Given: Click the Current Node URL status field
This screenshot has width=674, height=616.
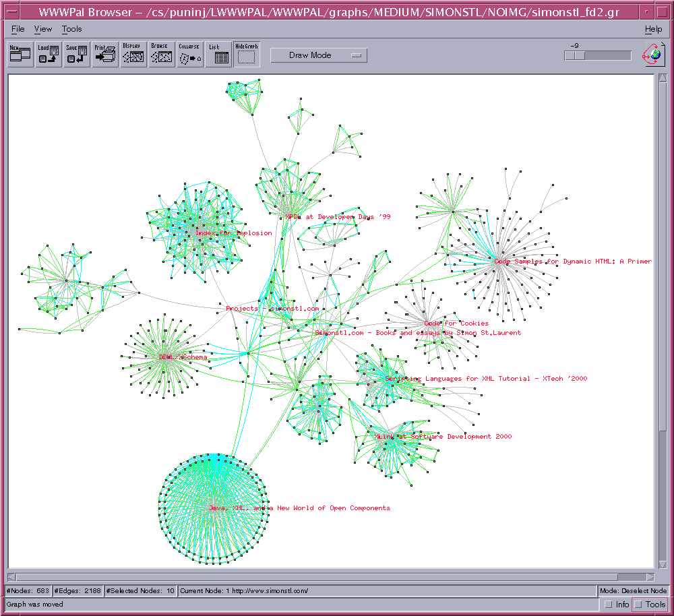Looking at the screenshot, I should pyautogui.click(x=388, y=590).
